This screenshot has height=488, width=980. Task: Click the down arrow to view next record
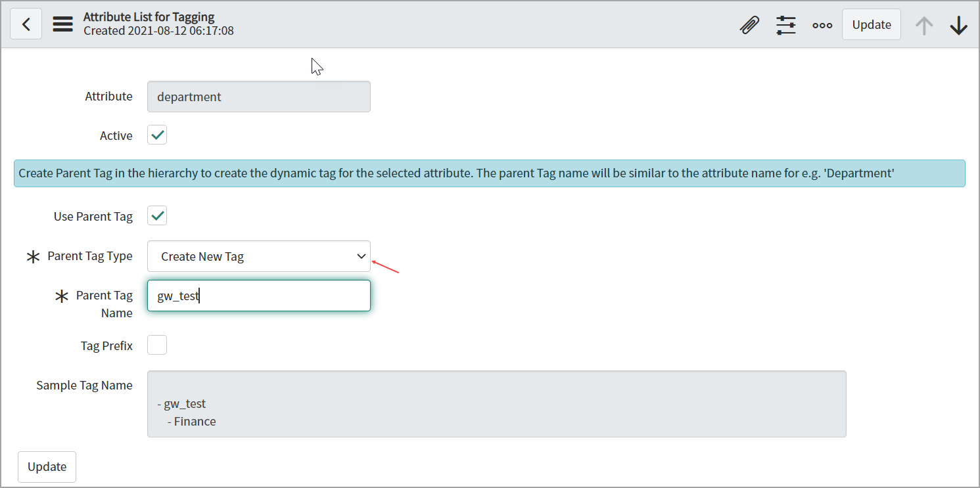point(959,24)
